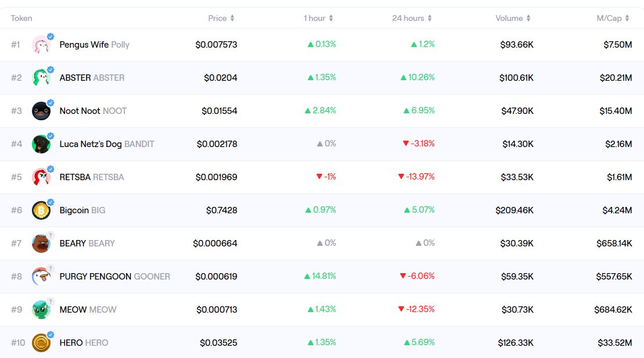Image resolution: width=644 pixels, height=358 pixels.
Task: Click rank #10 label
Action: pos(18,343)
